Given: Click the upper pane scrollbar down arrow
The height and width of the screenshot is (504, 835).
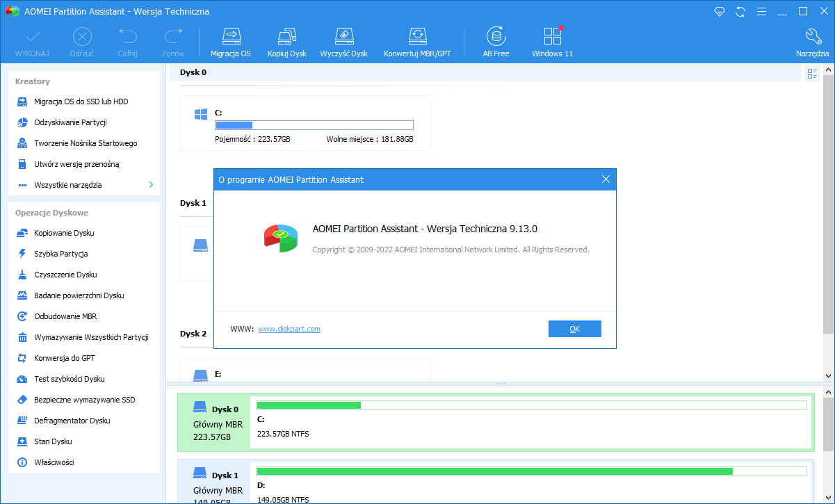Looking at the screenshot, I should click(x=829, y=375).
